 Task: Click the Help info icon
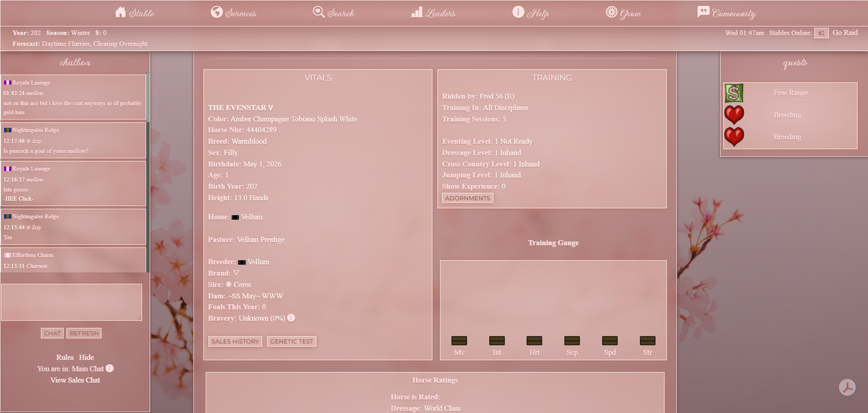pyautogui.click(x=518, y=12)
